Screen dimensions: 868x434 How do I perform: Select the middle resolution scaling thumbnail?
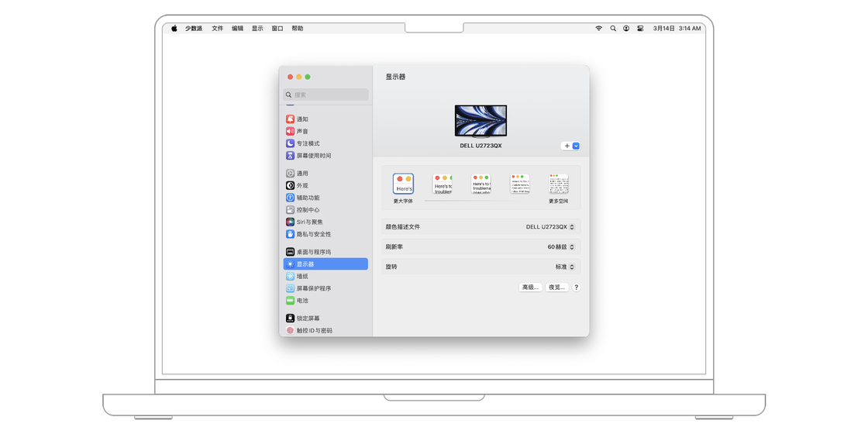point(481,184)
